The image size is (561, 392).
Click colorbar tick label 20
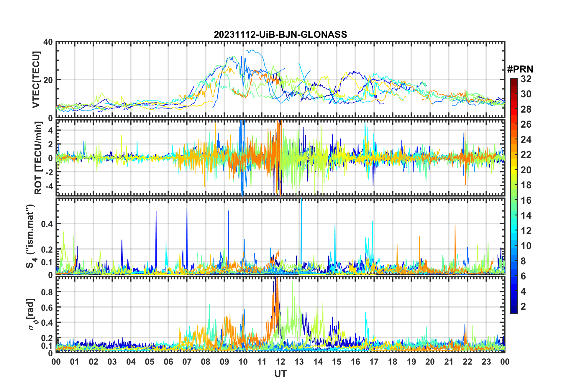pos(526,170)
